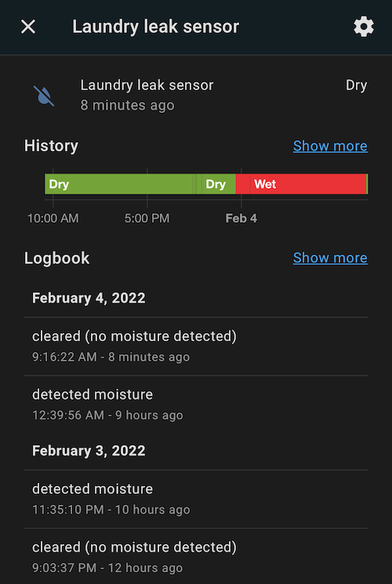This screenshot has width=392, height=584.
Task: Select the red Wet segment in history
Action: tap(301, 184)
